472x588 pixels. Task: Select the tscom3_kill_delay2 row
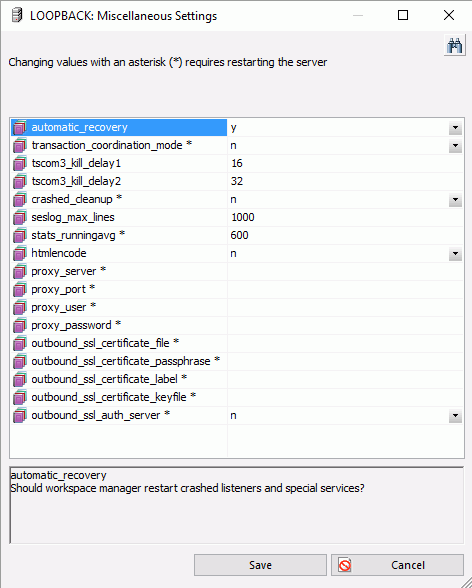[x=237, y=182]
